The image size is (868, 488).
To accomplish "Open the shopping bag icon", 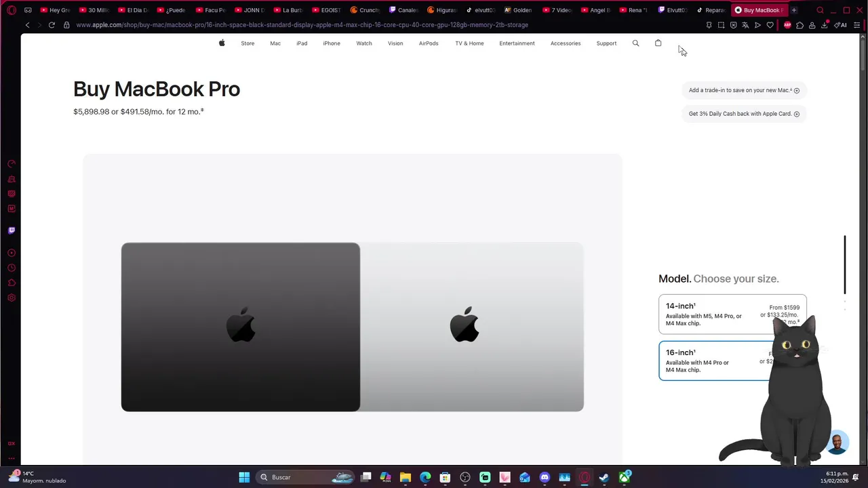I will [658, 43].
